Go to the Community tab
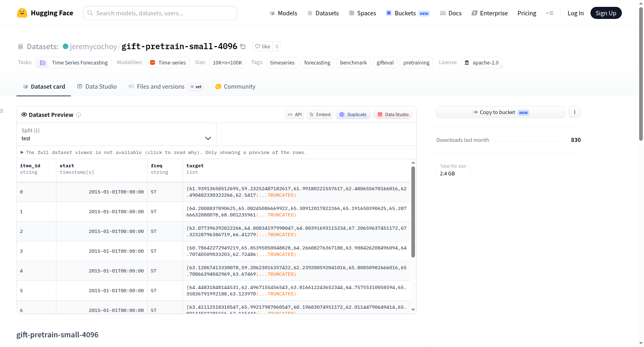 pos(235,87)
